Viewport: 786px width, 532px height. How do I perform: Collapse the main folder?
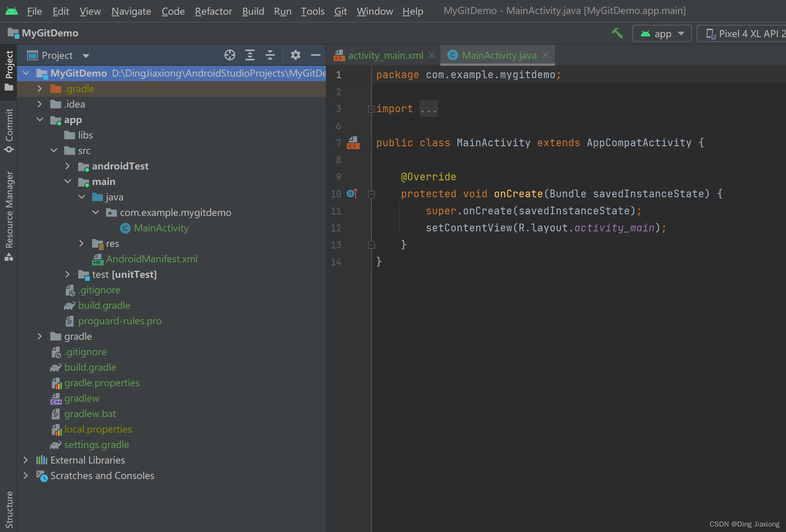(x=68, y=181)
